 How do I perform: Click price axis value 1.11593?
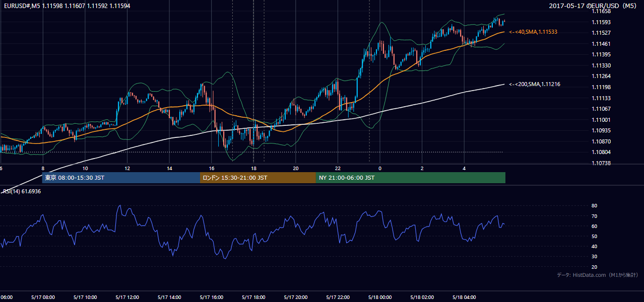pos(601,22)
